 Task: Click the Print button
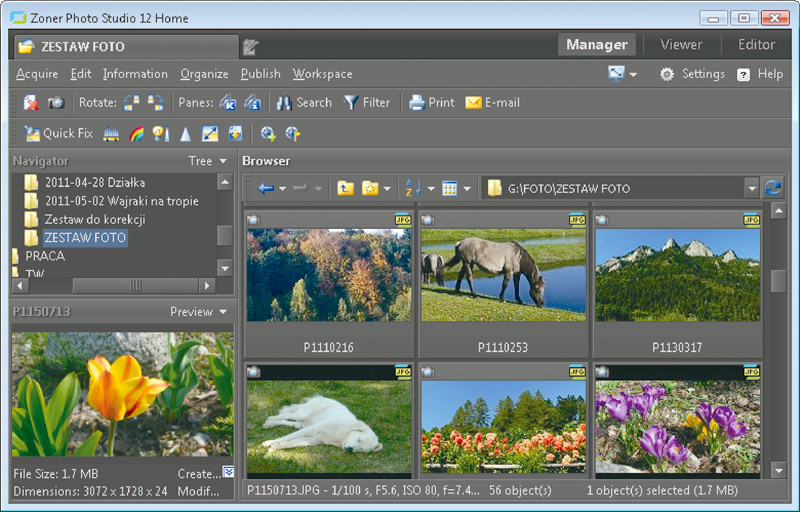click(431, 102)
